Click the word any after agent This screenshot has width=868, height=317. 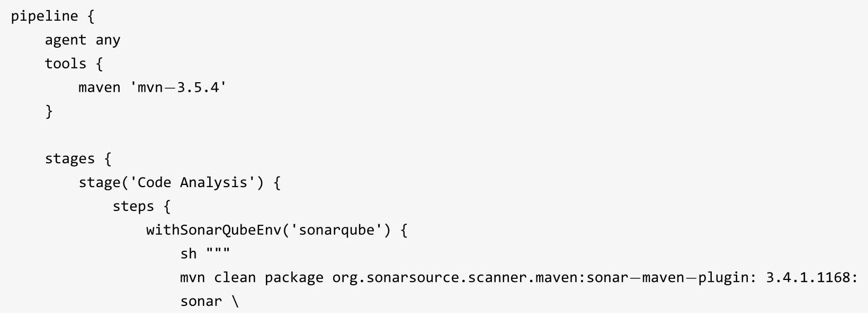108,40
